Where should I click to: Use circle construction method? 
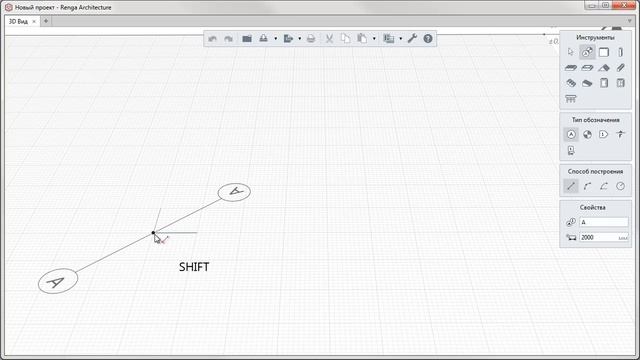(x=620, y=187)
